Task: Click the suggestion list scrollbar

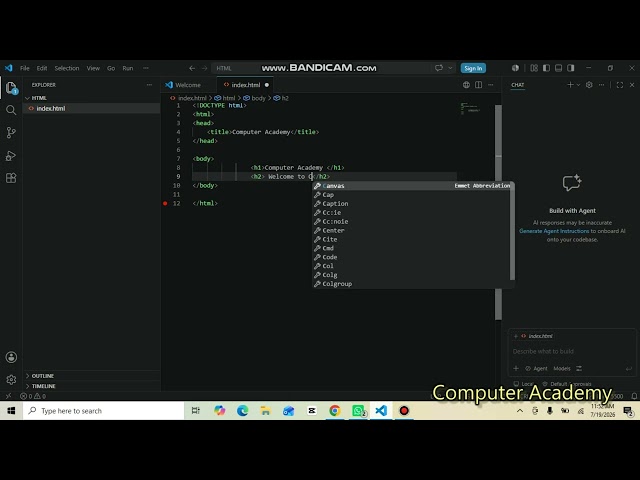Action: [x=512, y=231]
